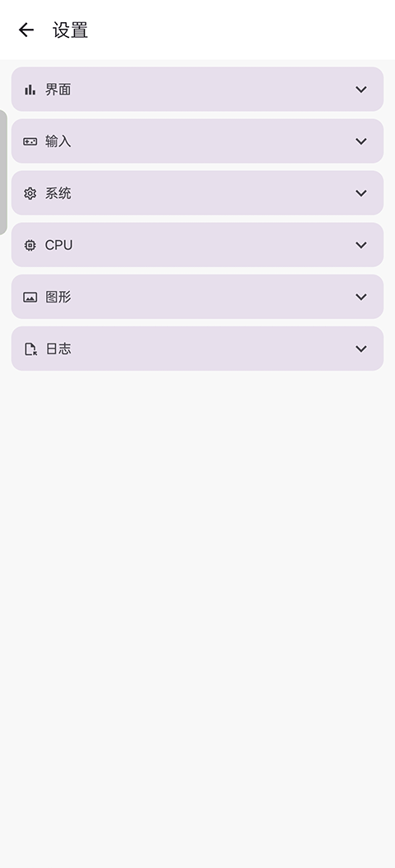Click the chip icon beside CPU
395x868 pixels.
30,245
